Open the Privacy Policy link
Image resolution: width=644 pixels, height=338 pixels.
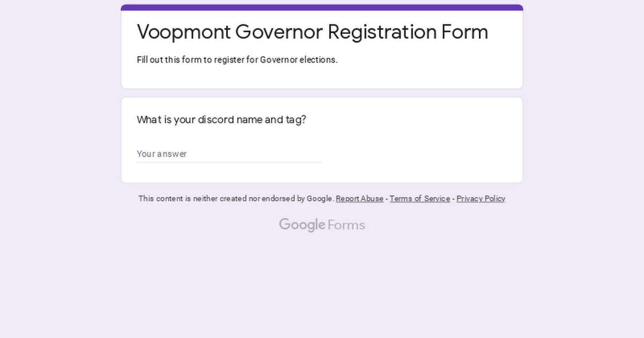481,199
